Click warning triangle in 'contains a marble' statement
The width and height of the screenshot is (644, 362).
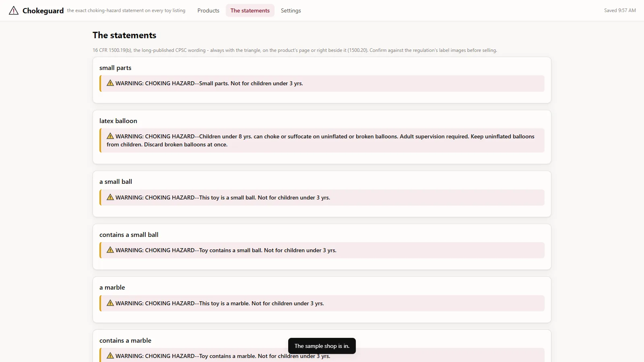(110, 356)
